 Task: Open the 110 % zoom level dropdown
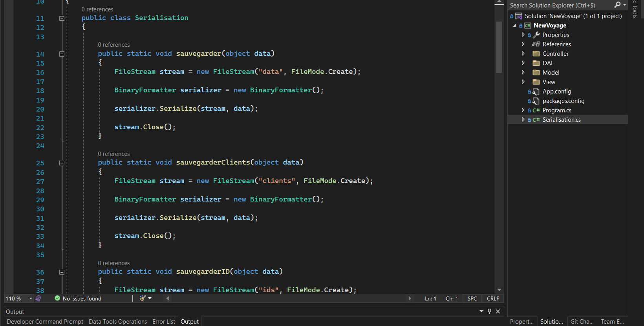(x=31, y=299)
